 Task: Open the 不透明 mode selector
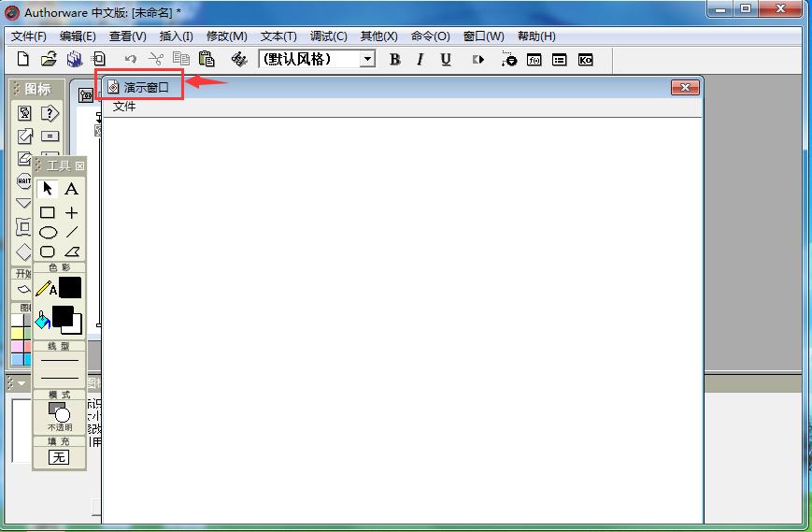tap(59, 416)
